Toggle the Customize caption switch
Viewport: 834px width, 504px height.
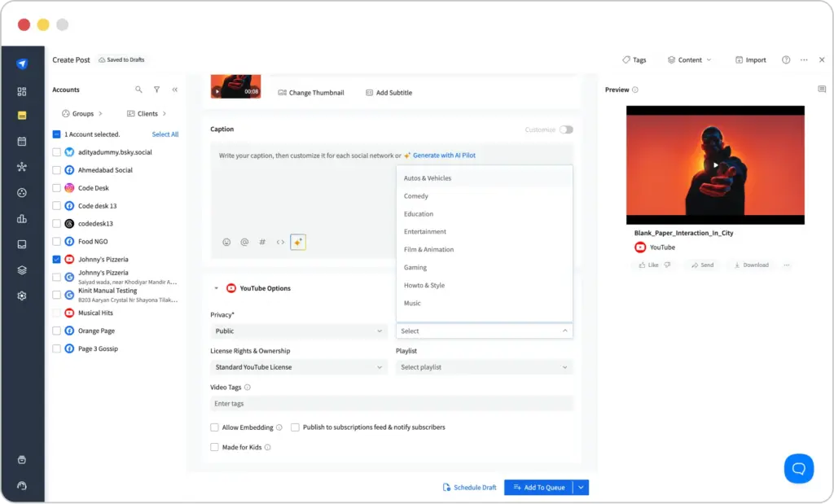tap(565, 129)
